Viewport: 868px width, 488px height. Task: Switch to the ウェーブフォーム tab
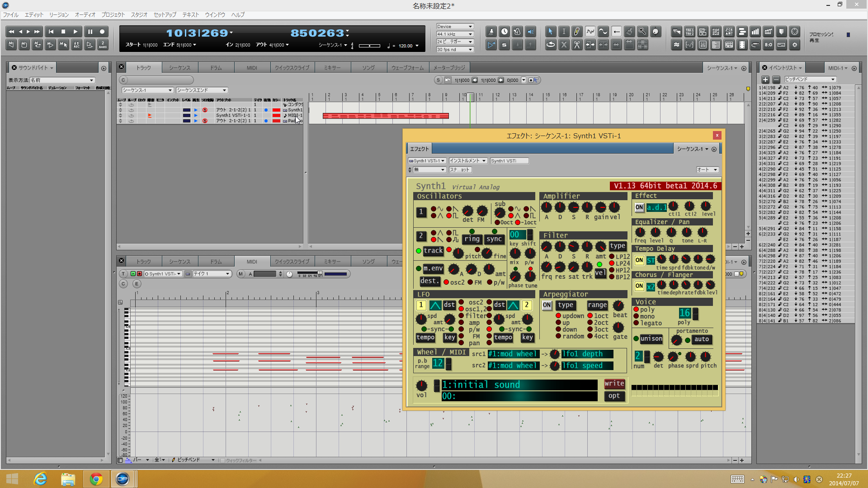pos(407,68)
